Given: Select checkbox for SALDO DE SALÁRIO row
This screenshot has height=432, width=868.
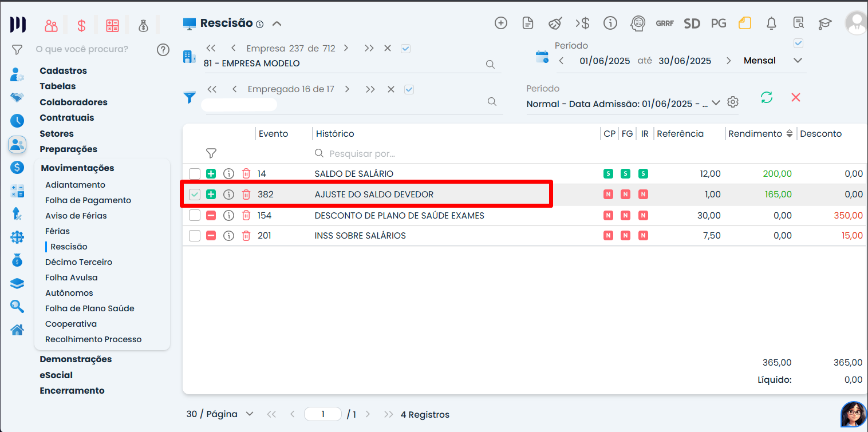Looking at the screenshot, I should 195,173.
